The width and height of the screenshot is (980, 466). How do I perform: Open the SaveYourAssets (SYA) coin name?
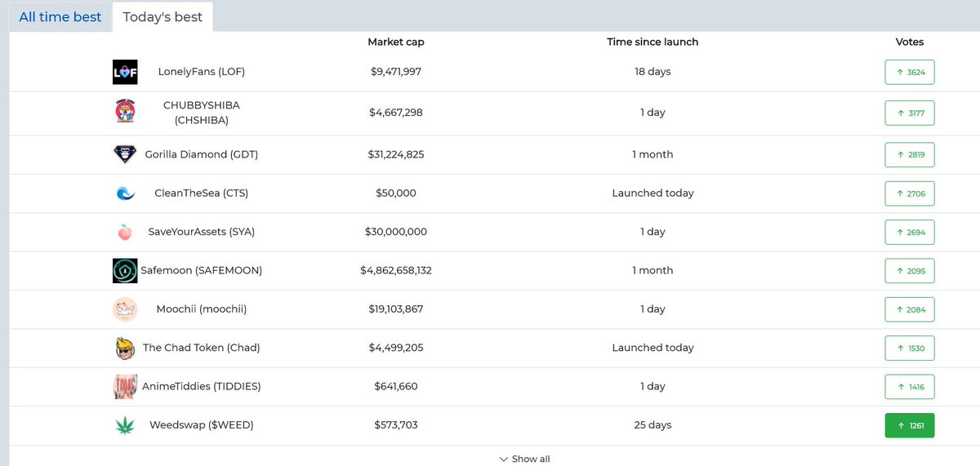[x=202, y=232]
